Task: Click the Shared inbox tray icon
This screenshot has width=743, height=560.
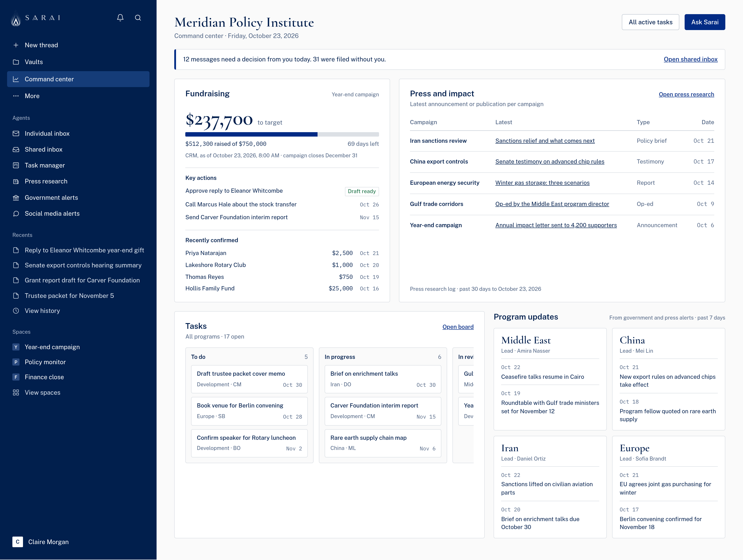Action: coord(16,149)
